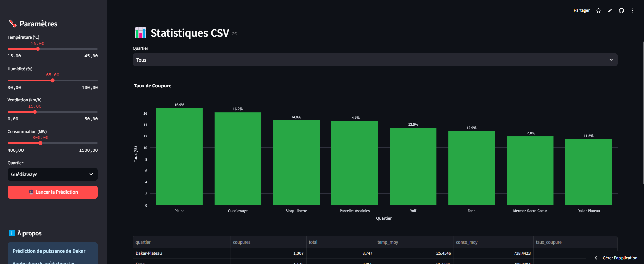Click the anchor link icon beside Statistiques CSV
The width and height of the screenshot is (644, 264).
pyautogui.click(x=235, y=34)
